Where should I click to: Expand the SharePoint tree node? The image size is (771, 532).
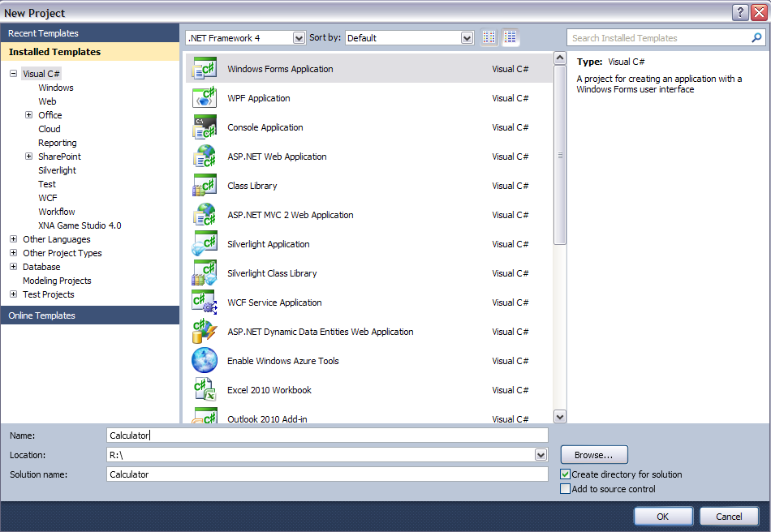[x=29, y=157]
